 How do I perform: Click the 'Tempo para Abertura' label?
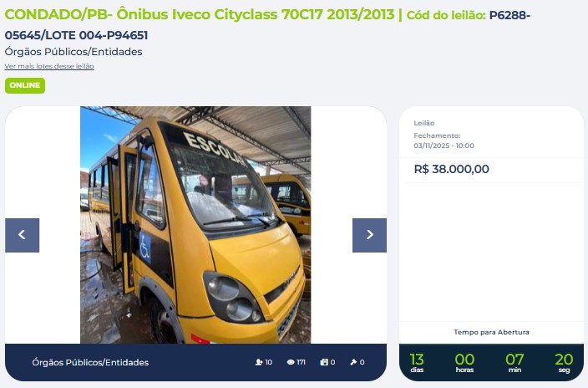[491, 332]
